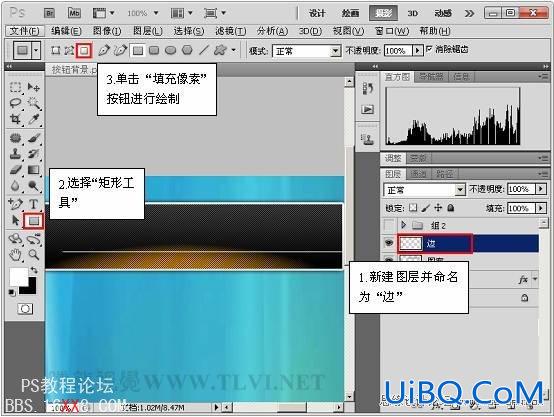This screenshot has width=554, height=417.
Task: Select the 3D Camera Orbit tool
Action: point(34,239)
